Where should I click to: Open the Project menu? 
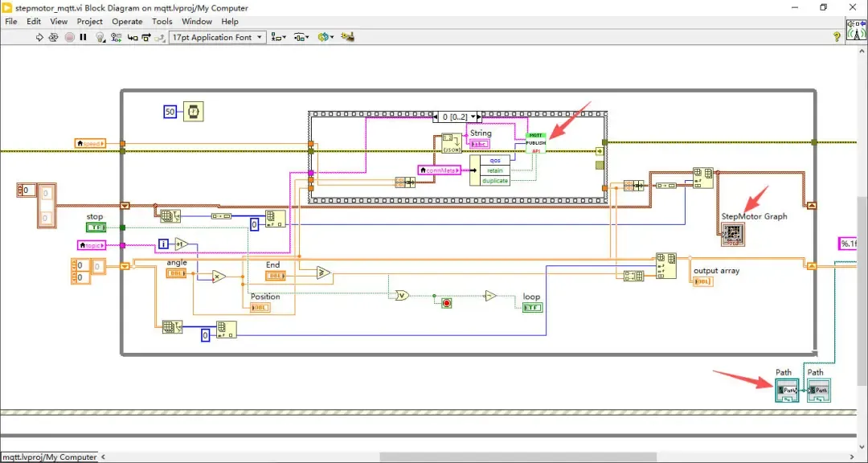[90, 22]
